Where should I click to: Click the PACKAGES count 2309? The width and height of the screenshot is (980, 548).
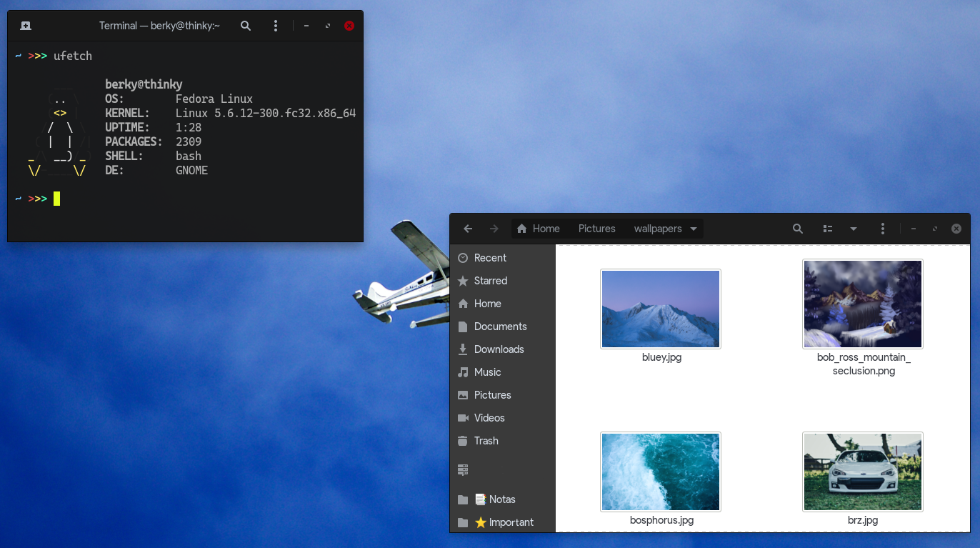(189, 141)
